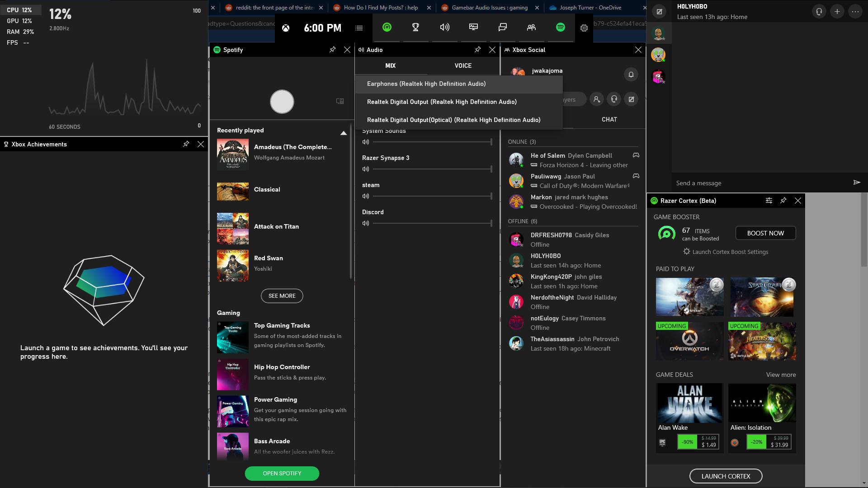Mute Razer Synapse 3 speaker icon
The width and height of the screenshot is (868, 488).
coord(366,169)
